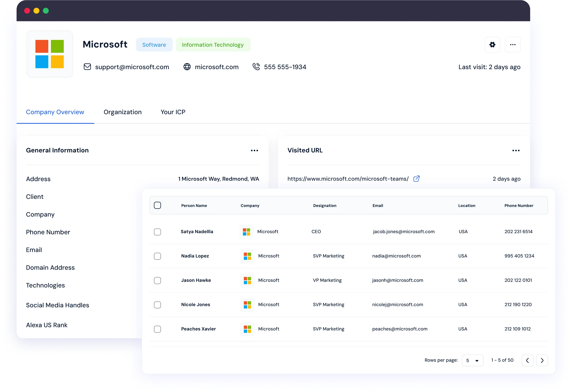Check the box for Satya Nadellla

click(x=157, y=232)
